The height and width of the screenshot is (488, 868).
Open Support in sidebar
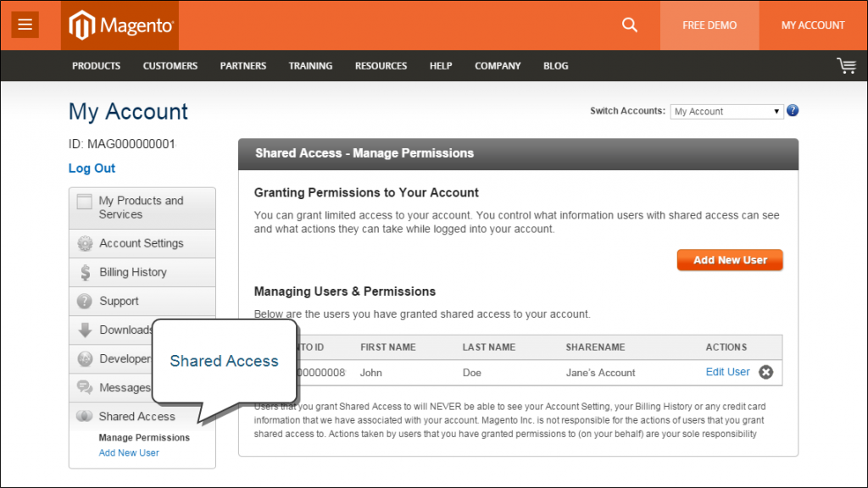142,301
